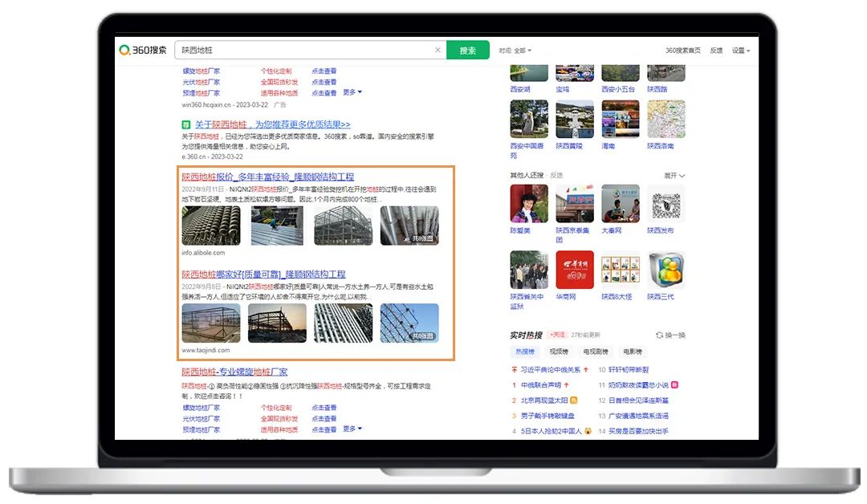Open the 时间: 全部 filter dropdown

click(515, 51)
